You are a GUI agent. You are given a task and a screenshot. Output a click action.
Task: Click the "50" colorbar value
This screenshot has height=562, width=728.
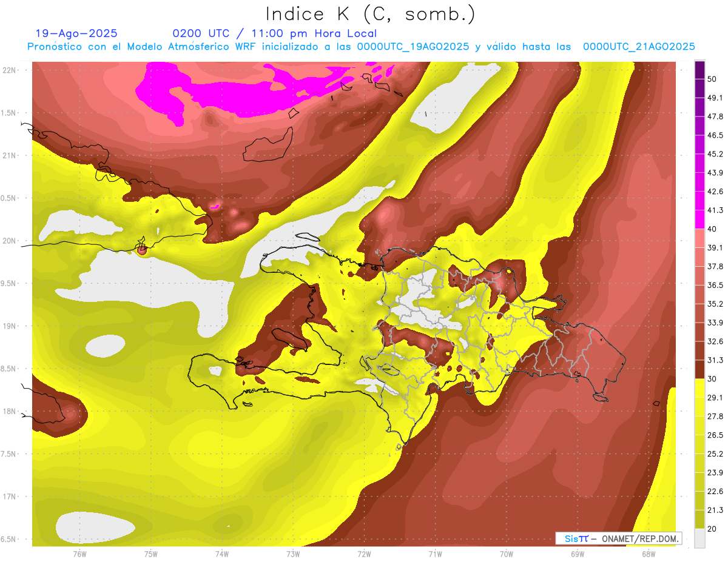(x=713, y=79)
